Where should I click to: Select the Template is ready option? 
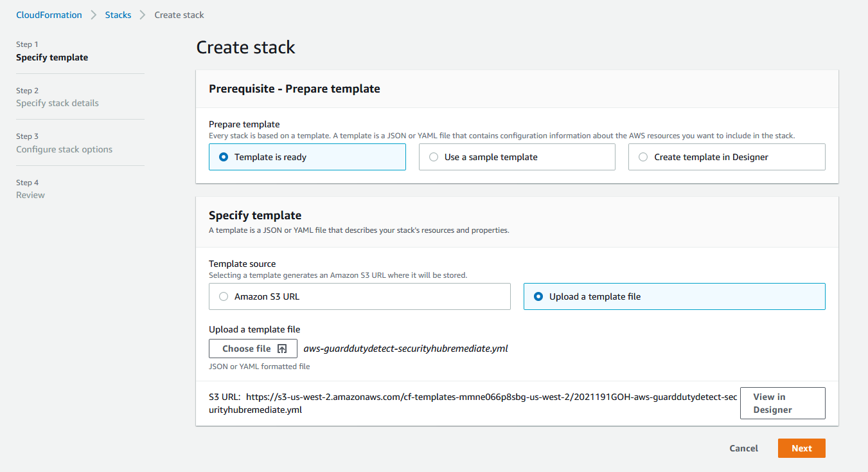coord(307,157)
